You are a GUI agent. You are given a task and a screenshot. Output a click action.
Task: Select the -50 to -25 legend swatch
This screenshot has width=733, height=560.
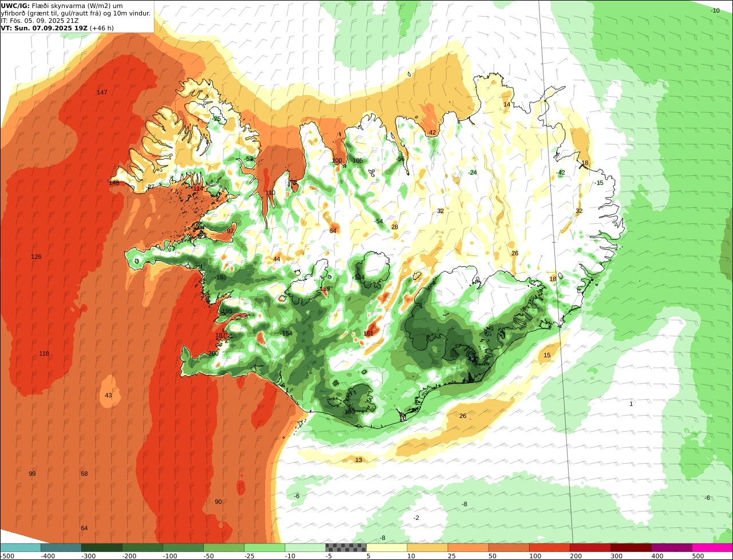[224, 547]
